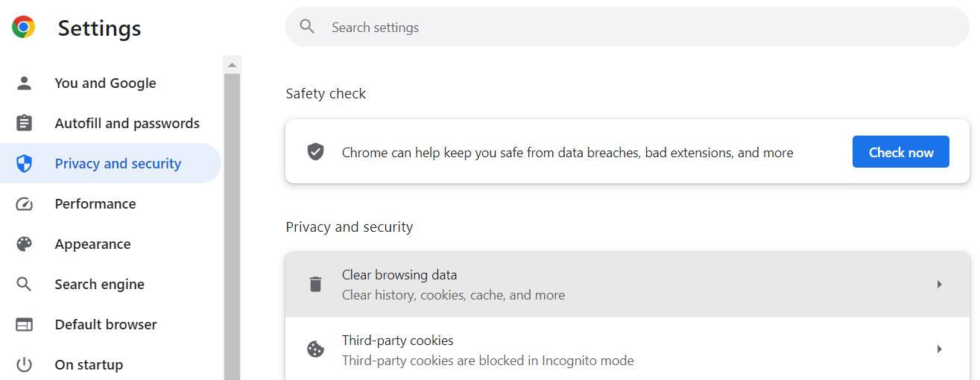Click the palette Appearance icon
Screen dimensions: 980x380
(25, 244)
